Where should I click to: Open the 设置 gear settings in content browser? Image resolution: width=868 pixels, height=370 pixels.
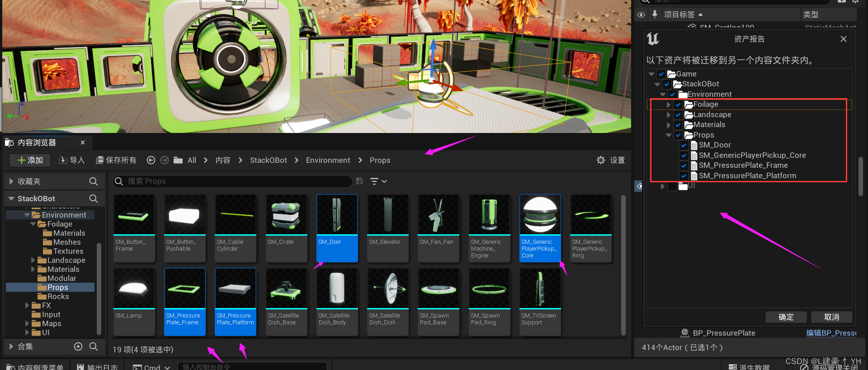[611, 160]
